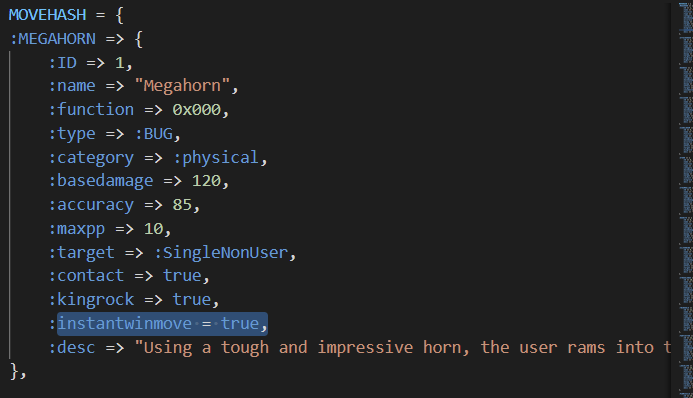693x398 pixels.
Task: Click the accuracy value 85
Action: (182, 205)
